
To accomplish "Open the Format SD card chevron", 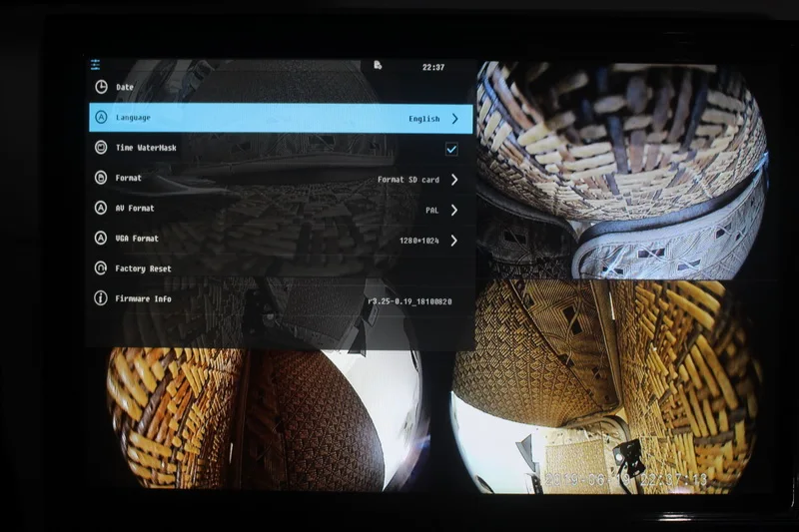I will pos(454,180).
